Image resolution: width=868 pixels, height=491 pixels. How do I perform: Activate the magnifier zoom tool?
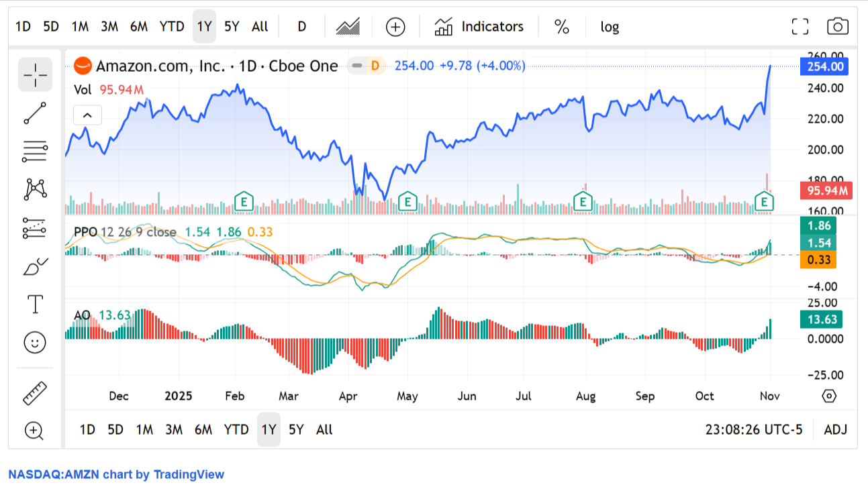pos(34,431)
